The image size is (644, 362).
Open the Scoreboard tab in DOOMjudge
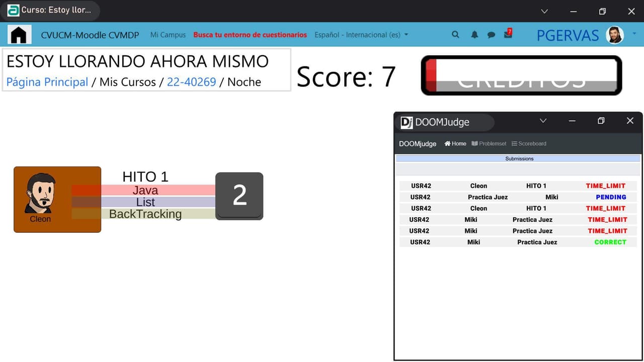[x=529, y=144]
